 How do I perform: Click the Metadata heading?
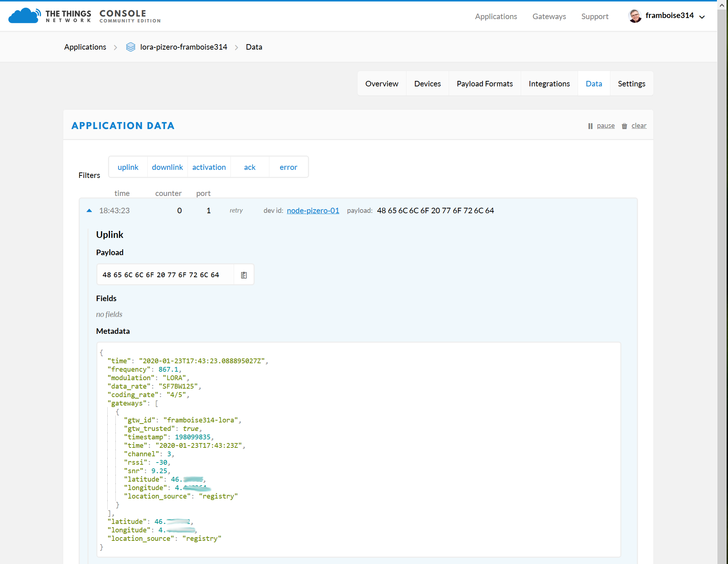(x=113, y=331)
